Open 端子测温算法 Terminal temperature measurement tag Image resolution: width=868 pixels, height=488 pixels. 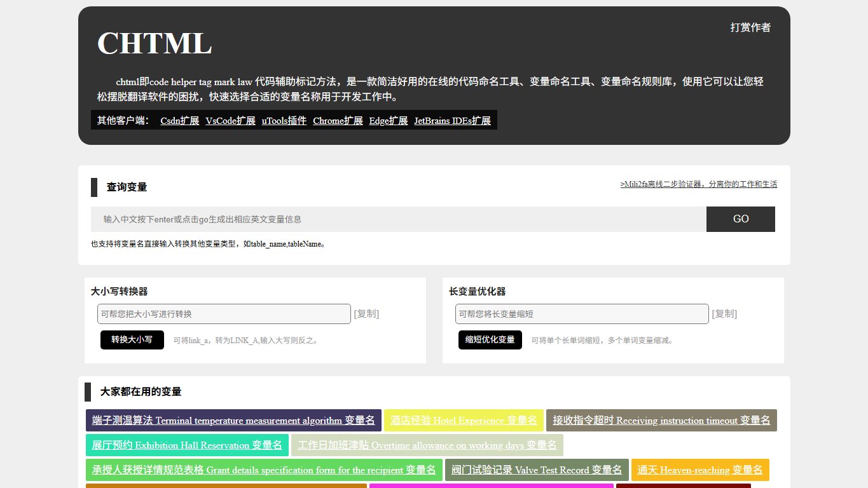(233, 421)
